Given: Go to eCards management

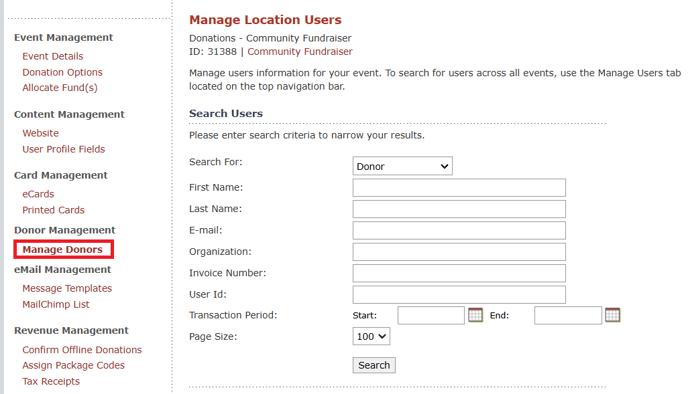Looking at the screenshot, I should tap(38, 194).
